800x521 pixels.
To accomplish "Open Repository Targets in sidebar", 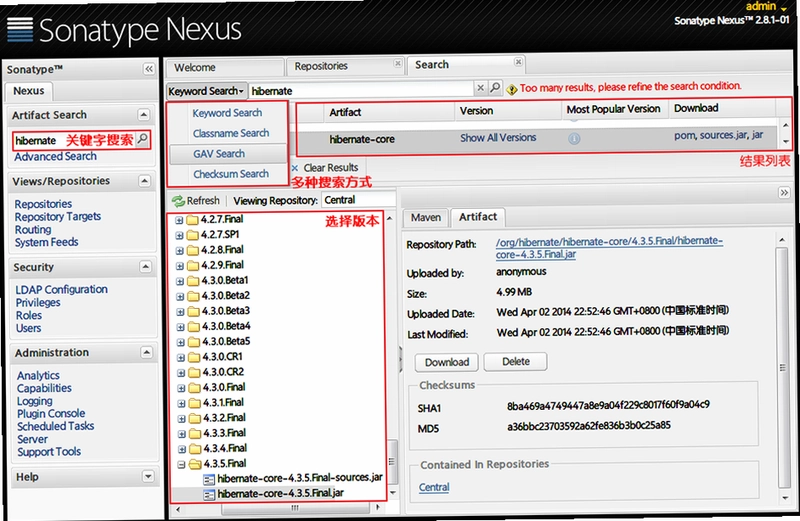I will pos(58,217).
